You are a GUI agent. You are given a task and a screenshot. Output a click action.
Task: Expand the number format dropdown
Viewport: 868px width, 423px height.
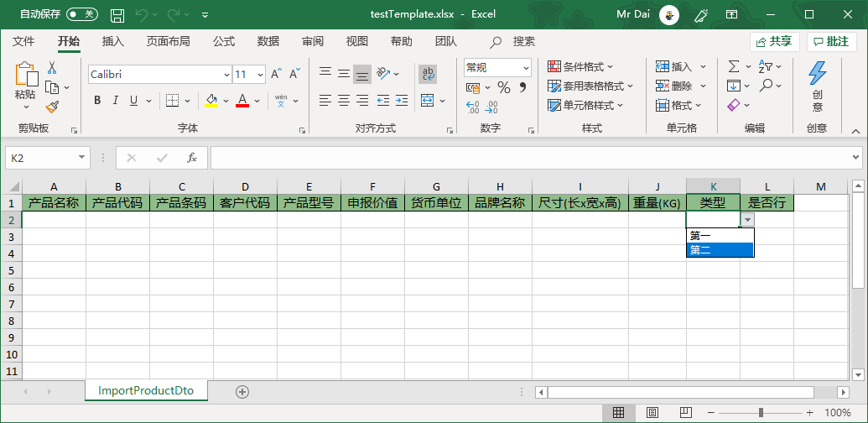point(526,67)
